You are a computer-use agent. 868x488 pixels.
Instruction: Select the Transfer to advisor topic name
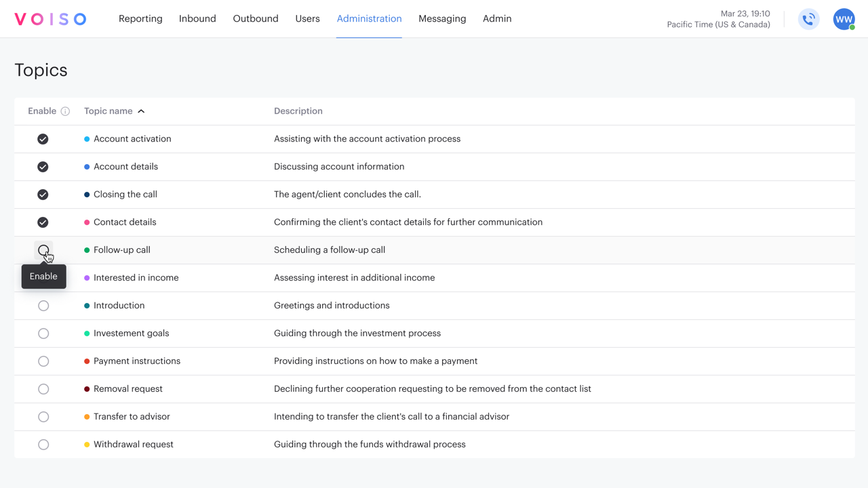[x=132, y=417]
